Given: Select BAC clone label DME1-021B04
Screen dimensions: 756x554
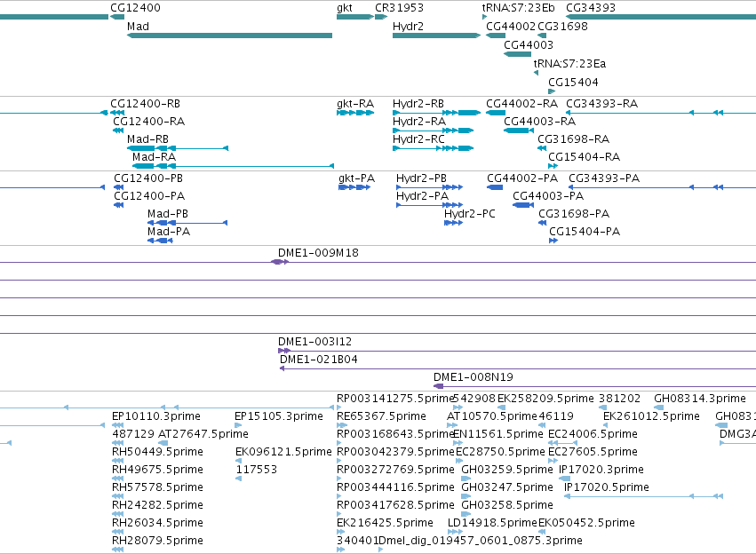Looking at the screenshot, I should 319,360.
